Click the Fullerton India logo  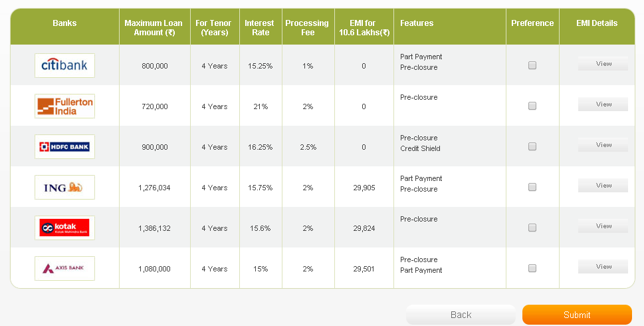[x=64, y=106]
